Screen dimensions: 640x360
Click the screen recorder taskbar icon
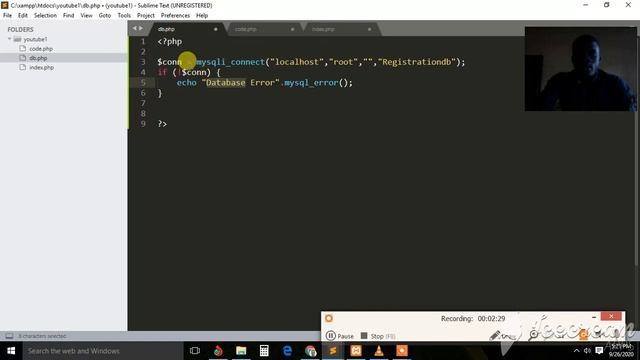[402, 351]
